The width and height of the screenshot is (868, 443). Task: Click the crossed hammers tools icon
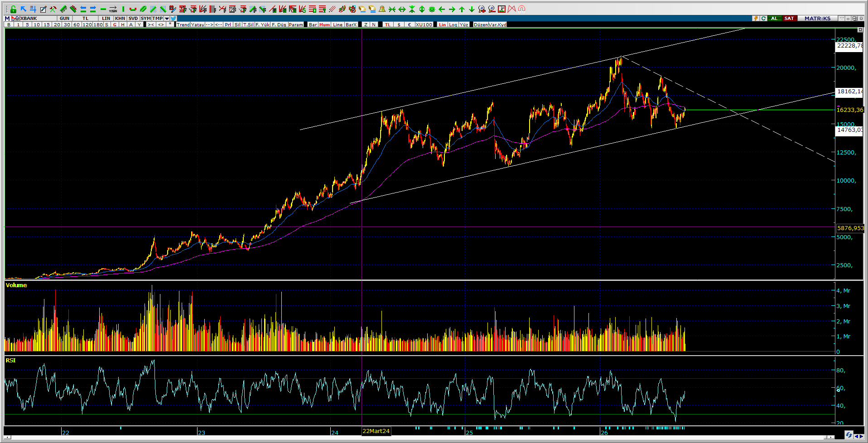click(x=53, y=9)
